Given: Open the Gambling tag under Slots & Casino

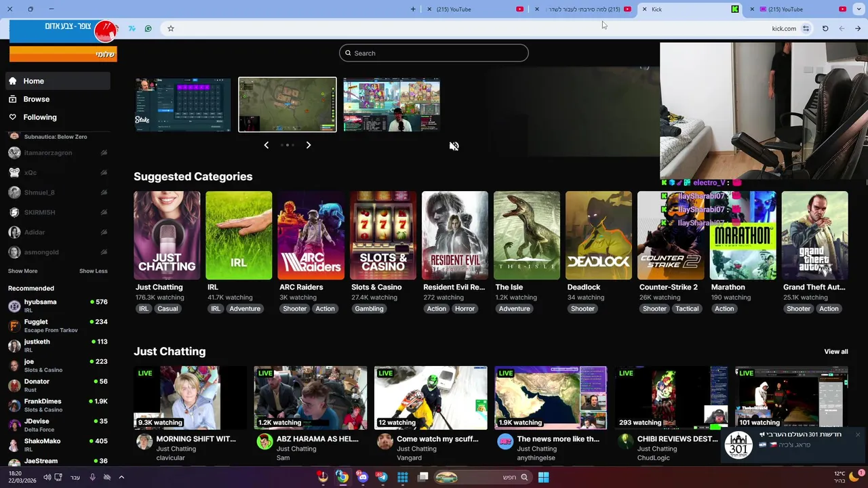Looking at the screenshot, I should (x=369, y=308).
